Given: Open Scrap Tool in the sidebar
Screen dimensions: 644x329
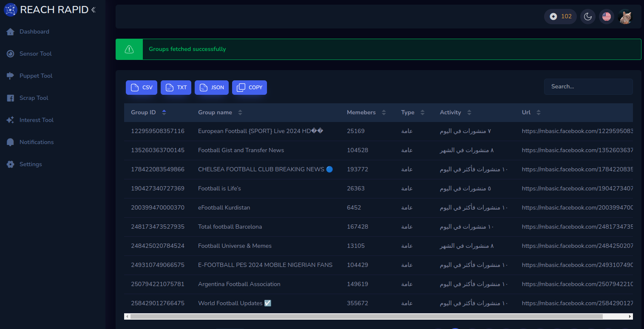Looking at the screenshot, I should pos(34,98).
